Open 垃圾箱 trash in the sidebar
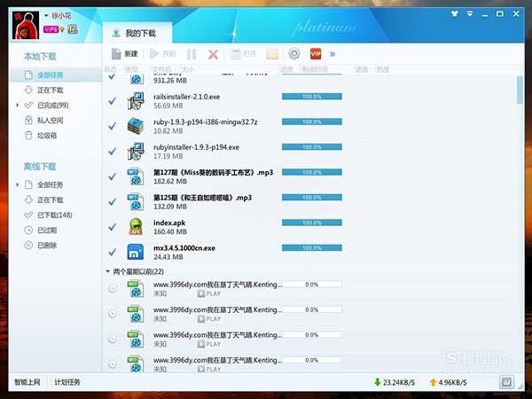532x399 pixels. coord(49,136)
